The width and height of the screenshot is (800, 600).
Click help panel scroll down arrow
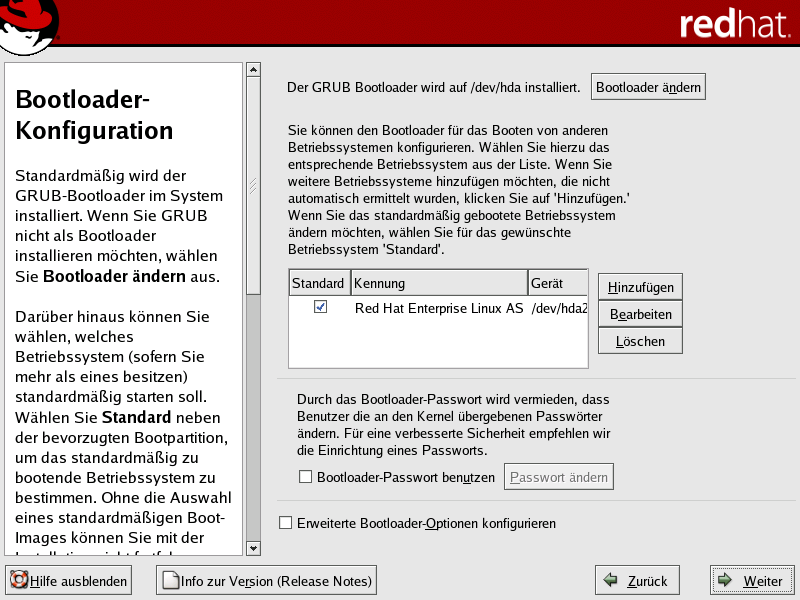point(253,547)
